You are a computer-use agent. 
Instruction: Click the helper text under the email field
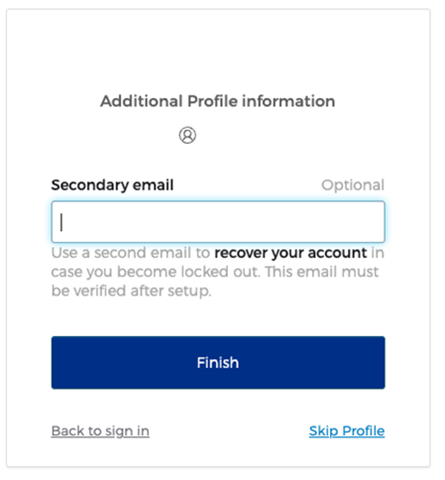coord(218,272)
